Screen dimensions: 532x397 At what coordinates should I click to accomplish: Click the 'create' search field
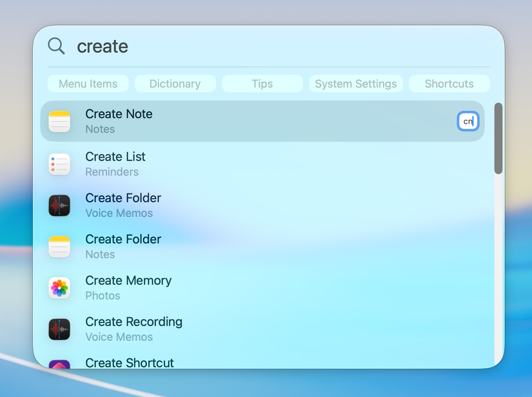tap(282, 46)
